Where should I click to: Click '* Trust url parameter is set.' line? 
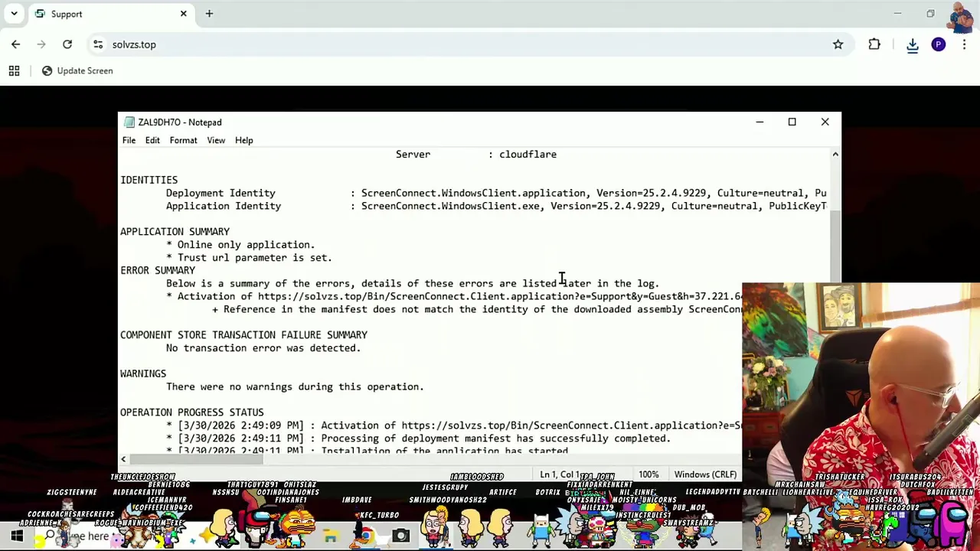249,258
